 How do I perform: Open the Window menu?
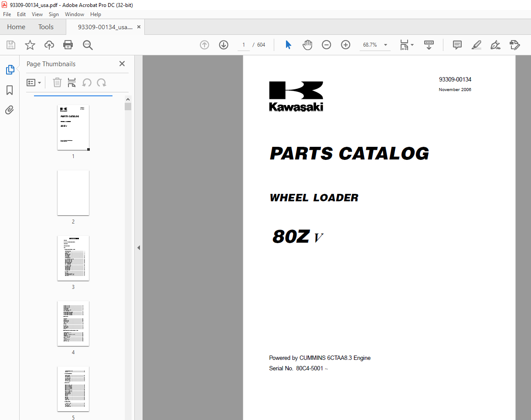(75, 14)
